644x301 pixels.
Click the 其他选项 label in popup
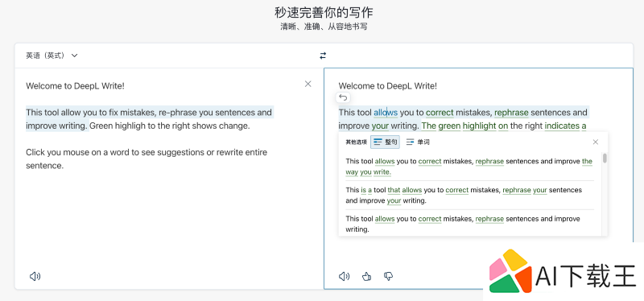click(x=356, y=142)
